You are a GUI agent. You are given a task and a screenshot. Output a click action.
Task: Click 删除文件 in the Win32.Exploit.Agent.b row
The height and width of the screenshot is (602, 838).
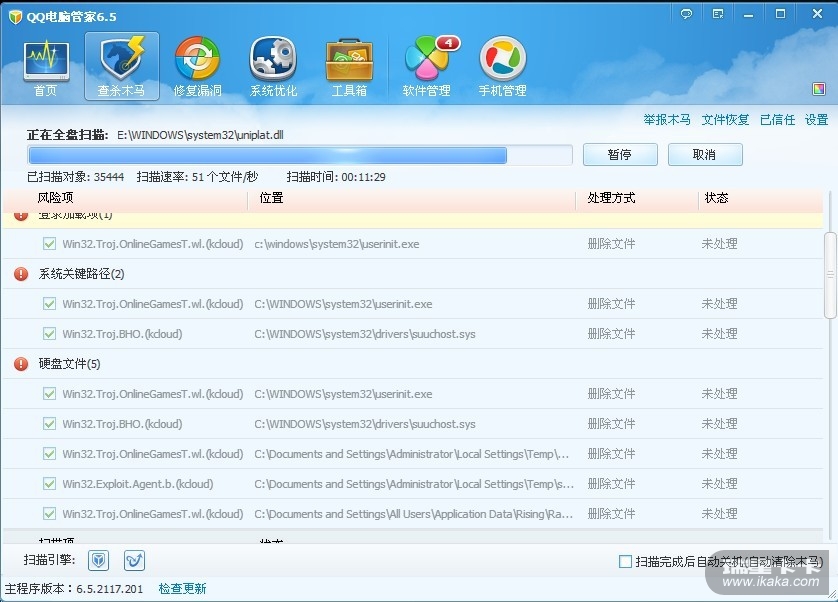611,484
